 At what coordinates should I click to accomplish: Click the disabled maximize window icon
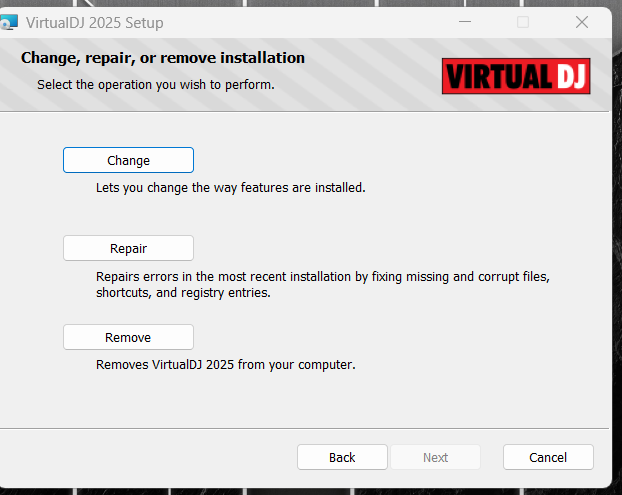click(x=523, y=22)
